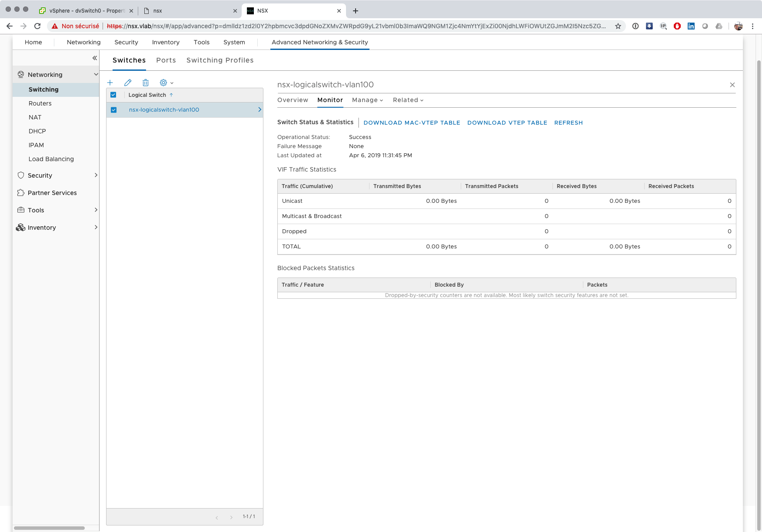Uncheck the nsx-logicalswitch-vlan100 row checkbox

click(113, 110)
